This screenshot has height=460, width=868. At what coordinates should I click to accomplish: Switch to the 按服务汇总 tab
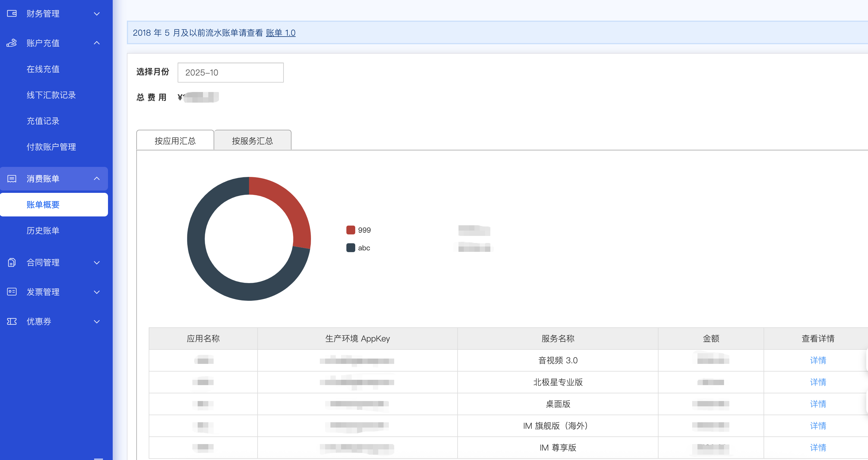(x=252, y=141)
